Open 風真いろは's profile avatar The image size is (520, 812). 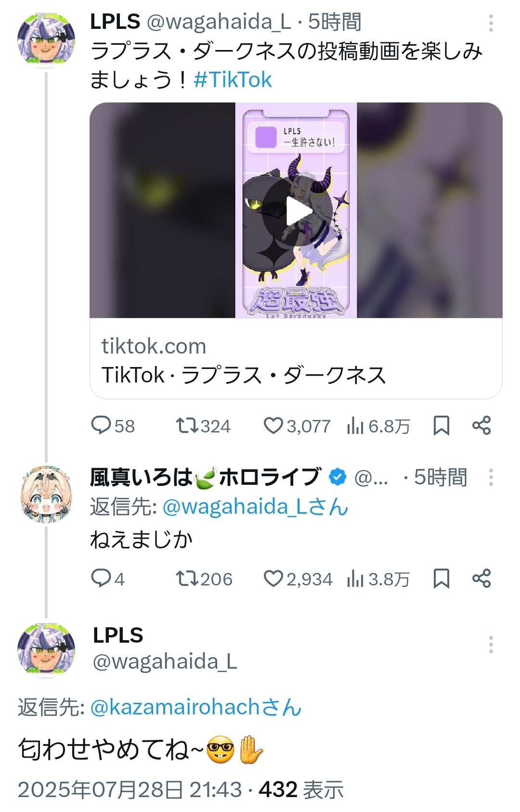(x=46, y=494)
